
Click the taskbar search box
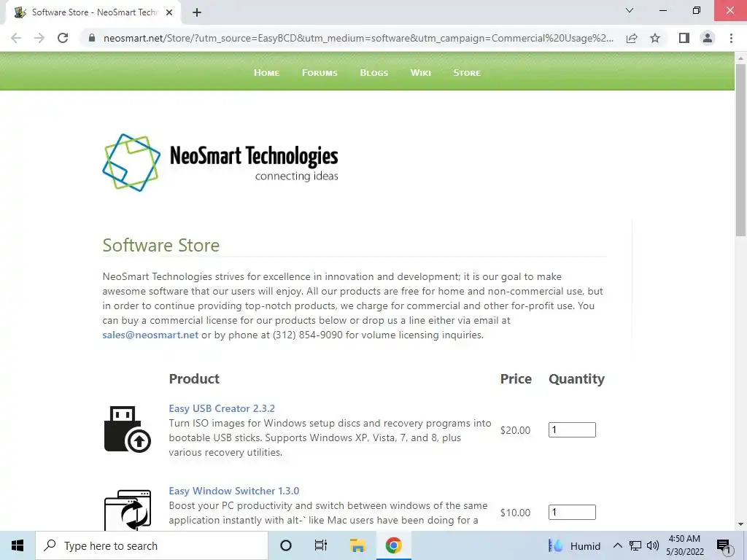point(152,545)
